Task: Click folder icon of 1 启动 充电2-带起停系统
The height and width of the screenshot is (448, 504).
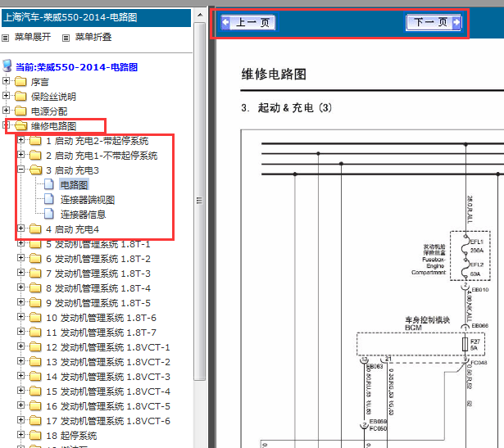Action: click(35, 141)
